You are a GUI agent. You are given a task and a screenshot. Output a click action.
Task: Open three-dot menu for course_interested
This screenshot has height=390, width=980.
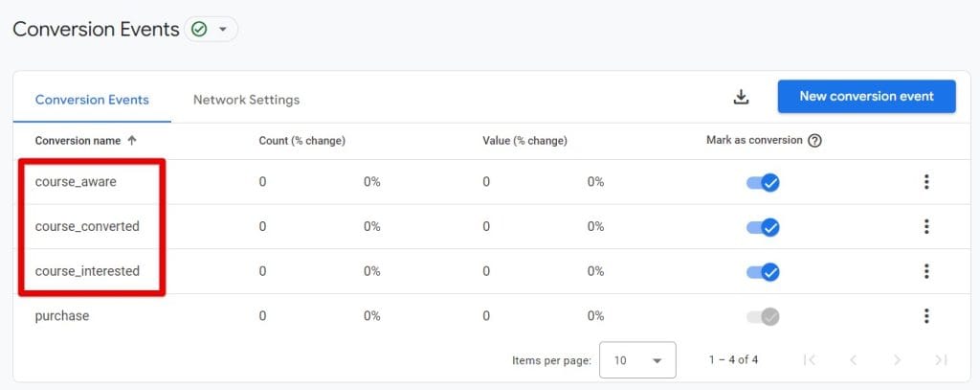(926, 271)
